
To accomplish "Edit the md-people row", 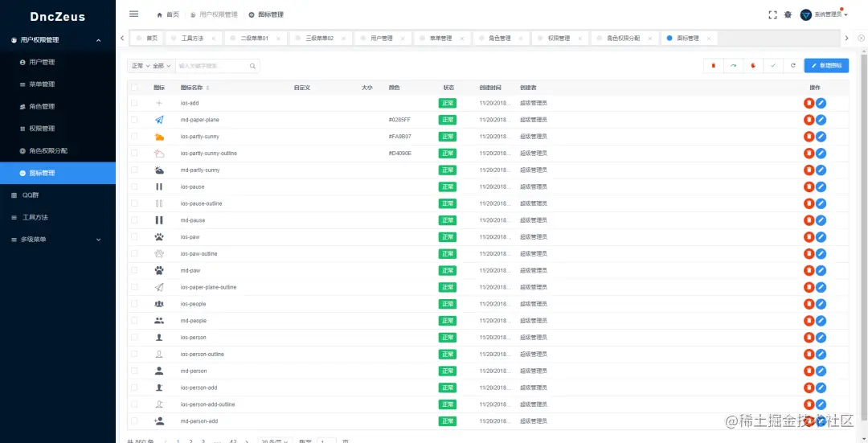I will tap(821, 321).
